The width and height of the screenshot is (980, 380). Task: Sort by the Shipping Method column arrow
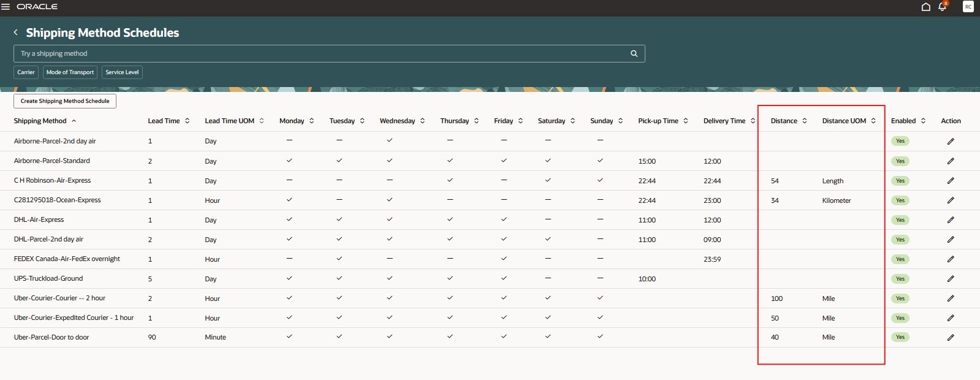[x=74, y=121]
